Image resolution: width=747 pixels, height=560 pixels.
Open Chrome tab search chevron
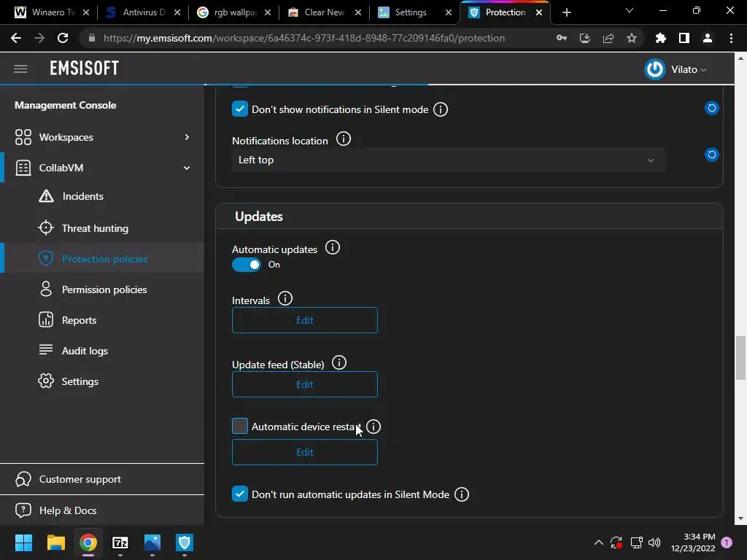point(630,10)
